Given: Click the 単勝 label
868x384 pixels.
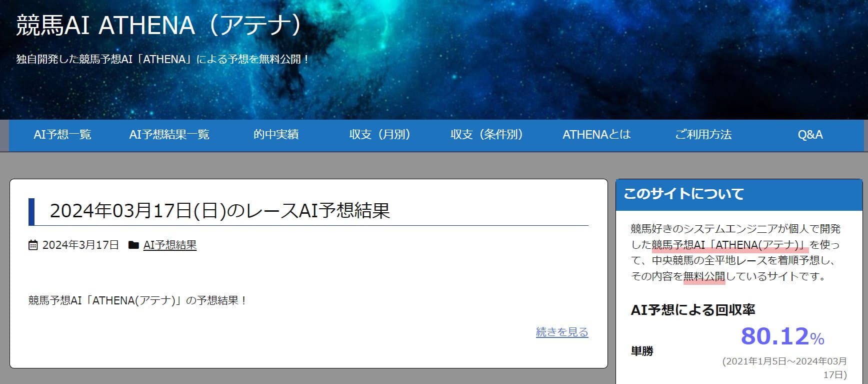Looking at the screenshot, I should (642, 351).
